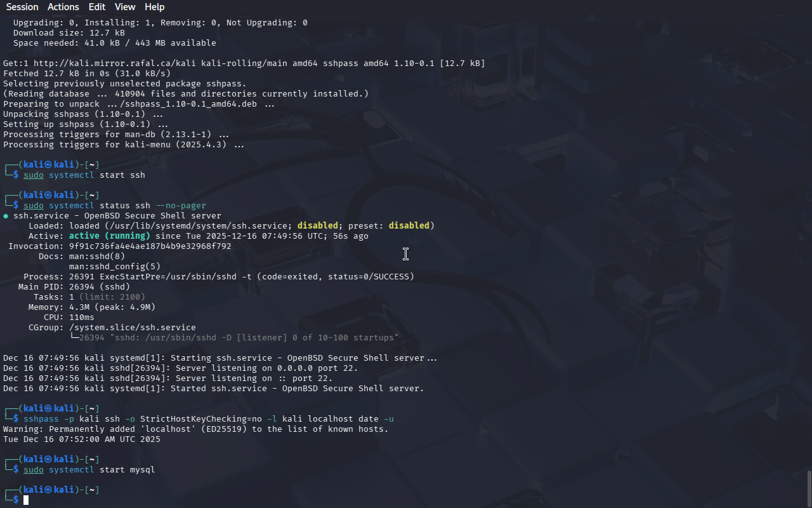Open the View menu

(125, 7)
